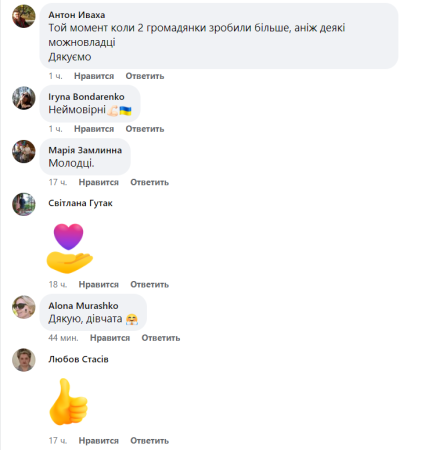Like Iryna Bondarenko's comment
This screenshot has width=428, height=450.
pyautogui.click(x=94, y=129)
